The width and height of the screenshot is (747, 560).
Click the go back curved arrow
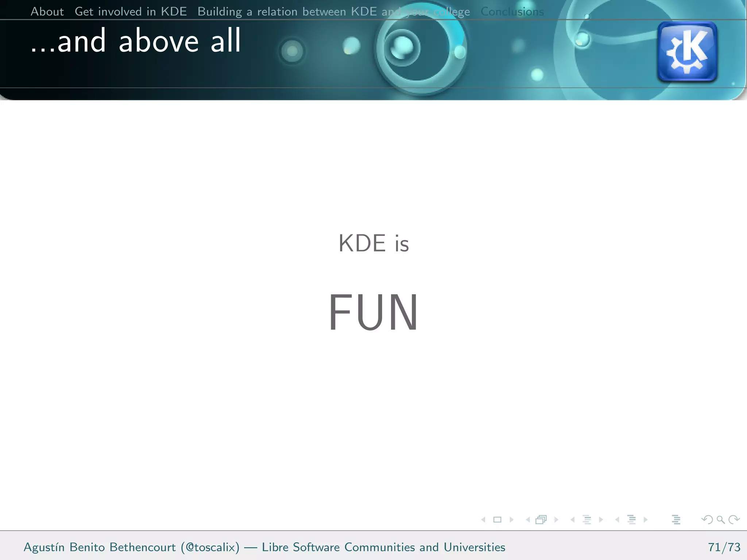coord(707,520)
